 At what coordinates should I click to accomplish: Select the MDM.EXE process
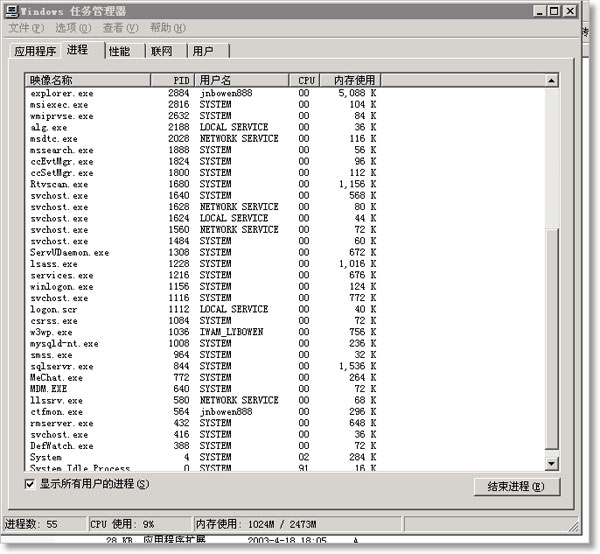tap(203, 389)
